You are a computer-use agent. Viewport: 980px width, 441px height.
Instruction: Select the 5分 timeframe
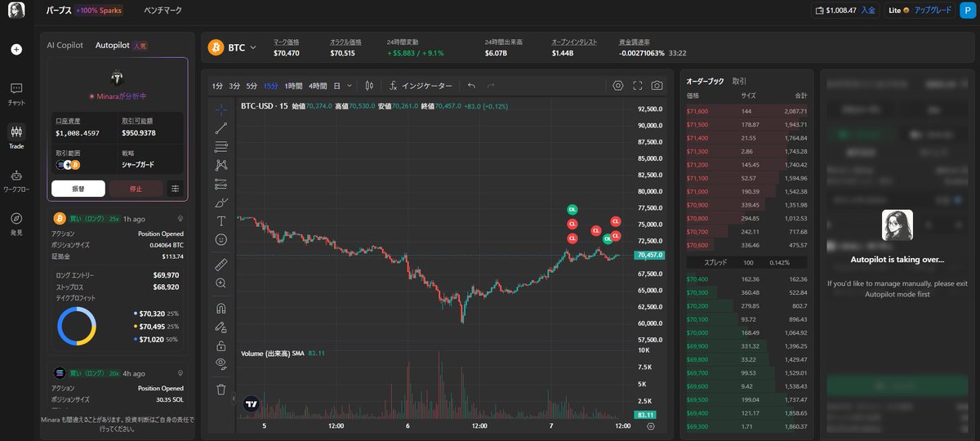tap(252, 86)
